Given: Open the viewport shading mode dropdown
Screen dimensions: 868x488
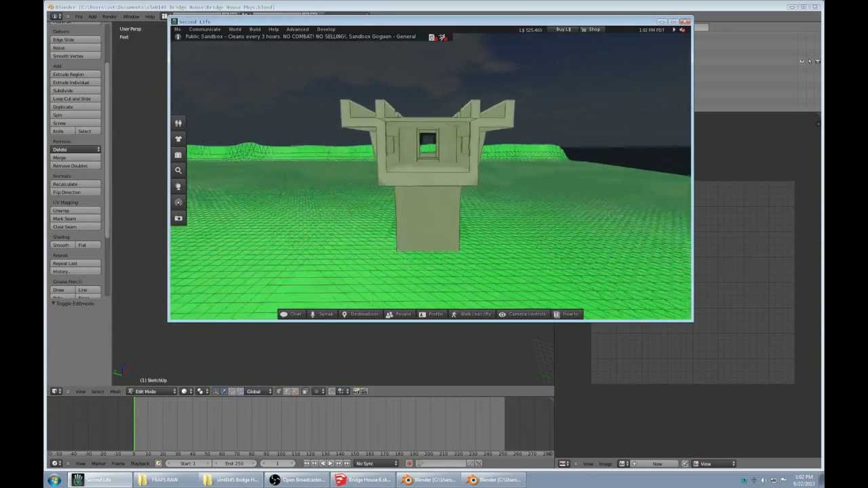Looking at the screenshot, I should [x=185, y=391].
